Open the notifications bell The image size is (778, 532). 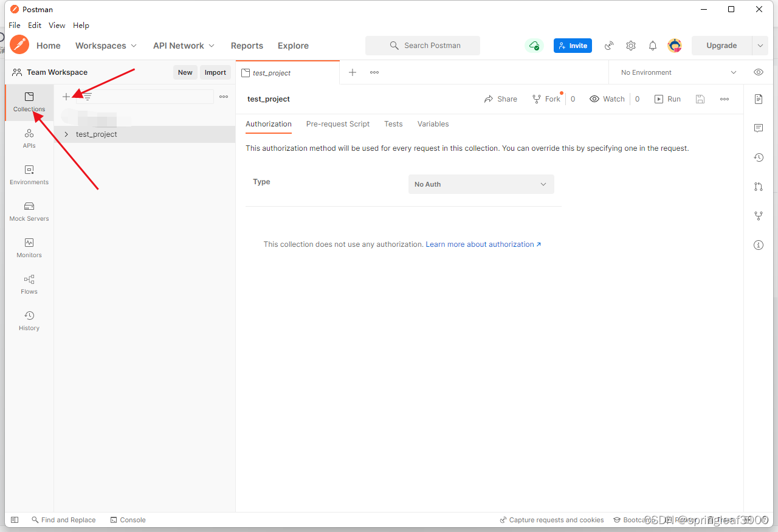[653, 46]
